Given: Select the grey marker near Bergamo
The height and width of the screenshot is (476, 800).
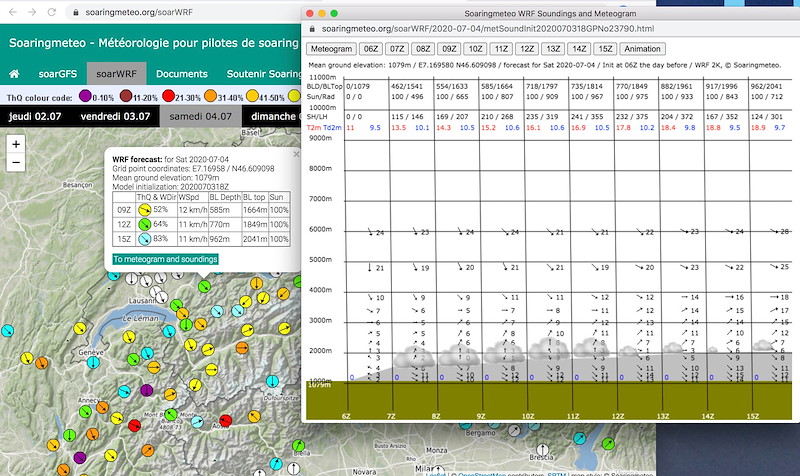Looking at the screenshot, I should pyautogui.click(x=515, y=431).
